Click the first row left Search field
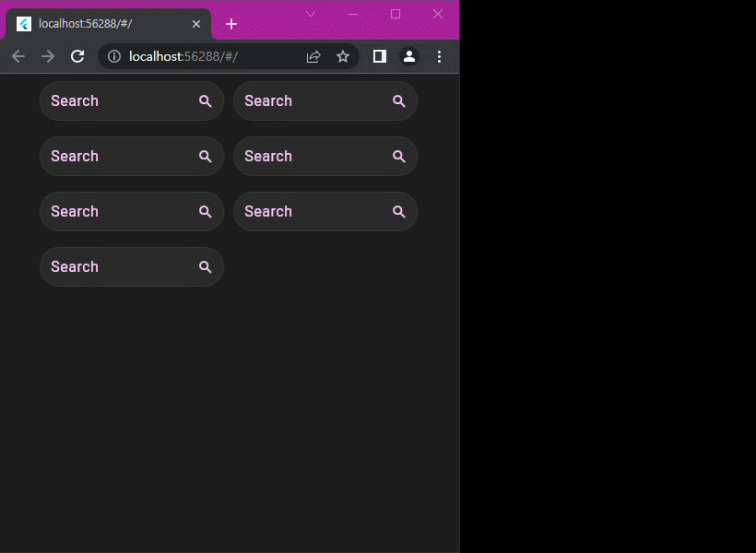The image size is (756, 553). pyautogui.click(x=132, y=100)
